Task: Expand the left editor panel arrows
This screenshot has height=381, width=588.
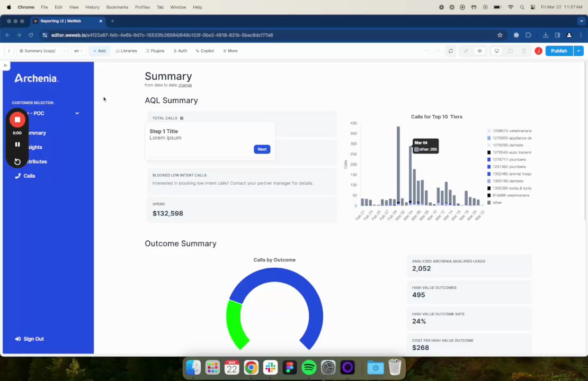Action: [x=5, y=65]
